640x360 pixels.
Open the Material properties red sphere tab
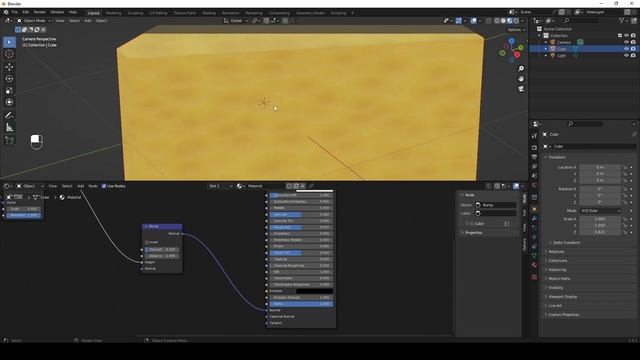click(534, 265)
